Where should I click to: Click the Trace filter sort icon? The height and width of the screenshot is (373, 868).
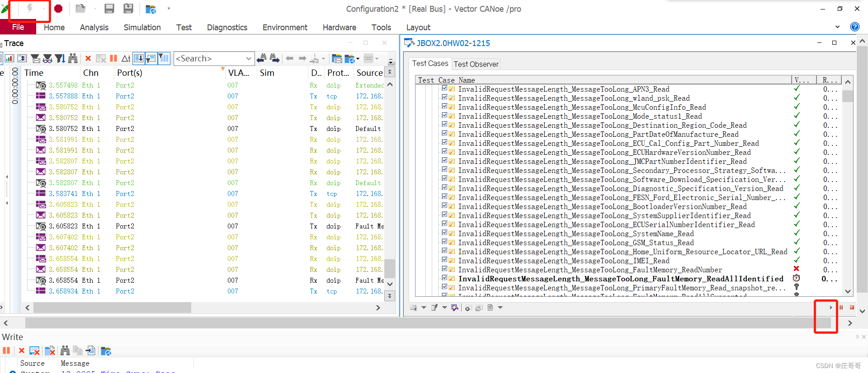click(60, 58)
